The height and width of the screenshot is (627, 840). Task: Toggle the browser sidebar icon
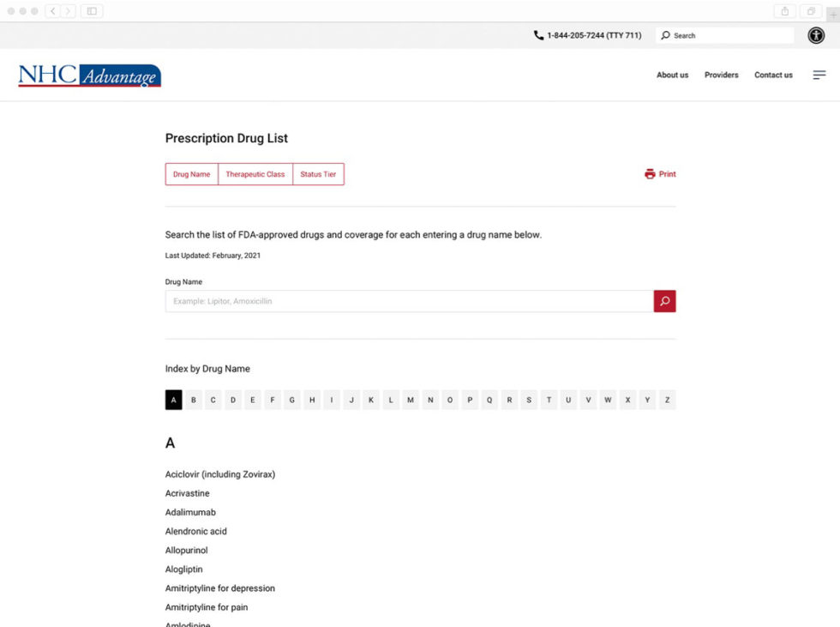92,11
